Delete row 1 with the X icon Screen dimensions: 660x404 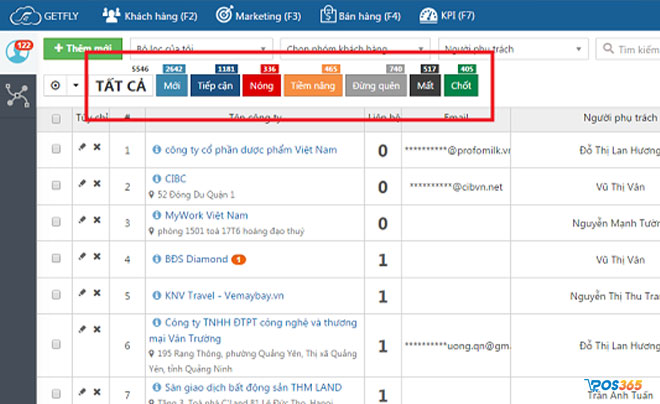coord(97,147)
